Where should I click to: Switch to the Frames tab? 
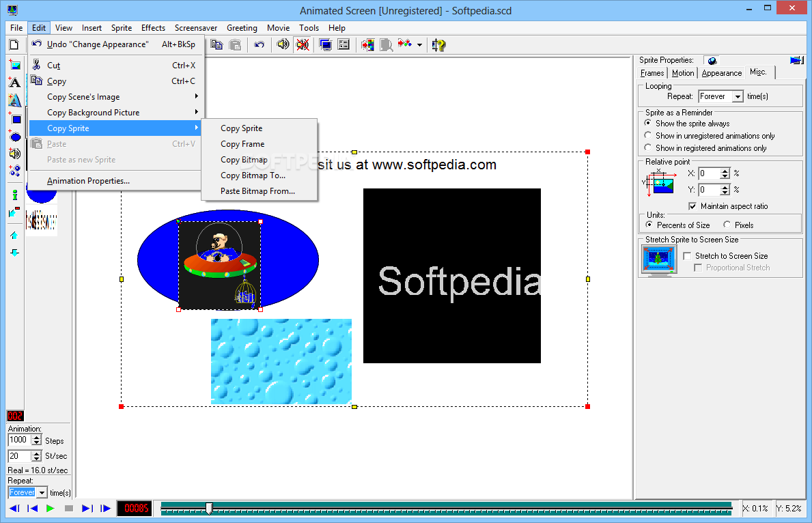(652, 73)
